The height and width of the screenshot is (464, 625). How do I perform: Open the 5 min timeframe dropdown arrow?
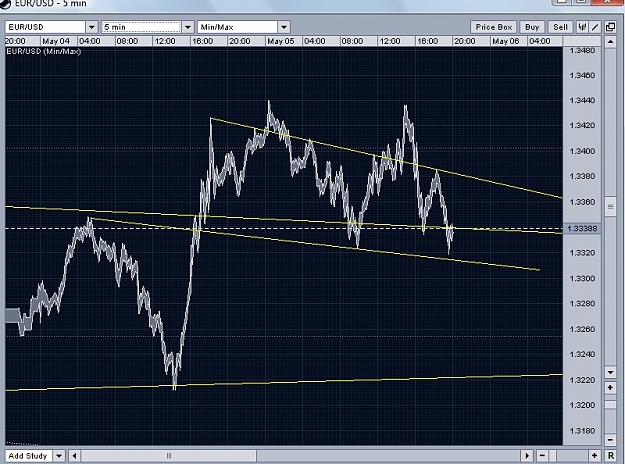pos(188,27)
